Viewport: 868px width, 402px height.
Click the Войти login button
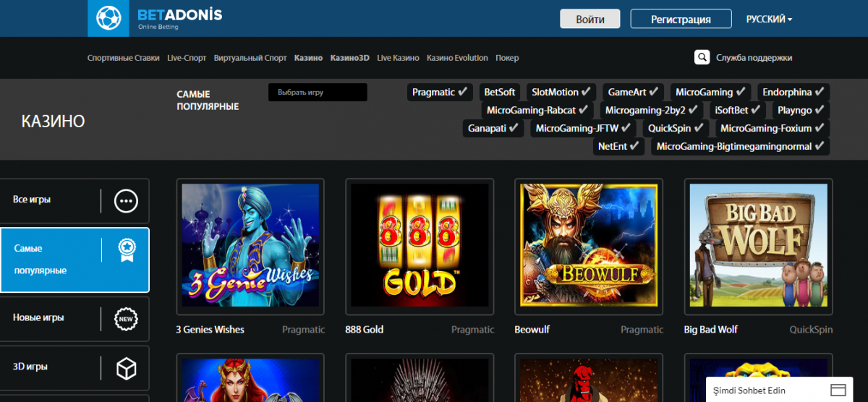591,19
